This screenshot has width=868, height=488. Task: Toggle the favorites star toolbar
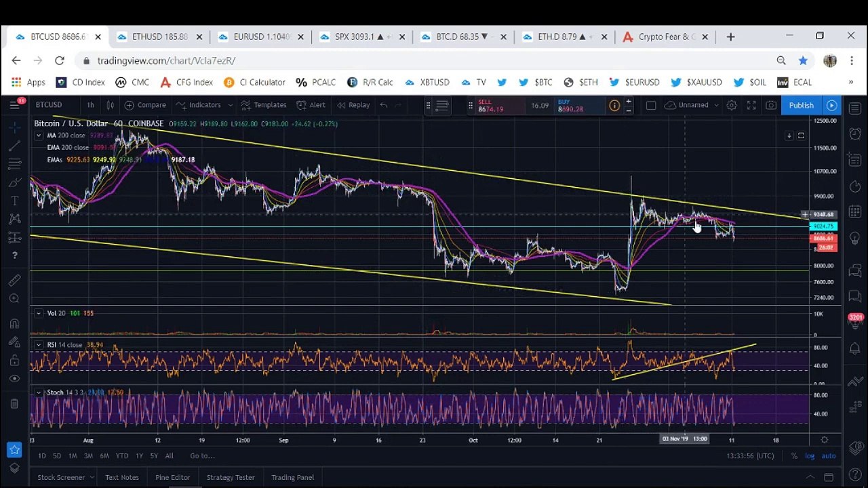[x=14, y=449]
